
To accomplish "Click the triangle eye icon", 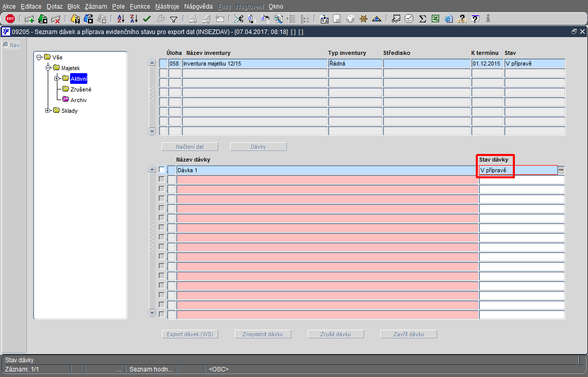I will [x=376, y=19].
